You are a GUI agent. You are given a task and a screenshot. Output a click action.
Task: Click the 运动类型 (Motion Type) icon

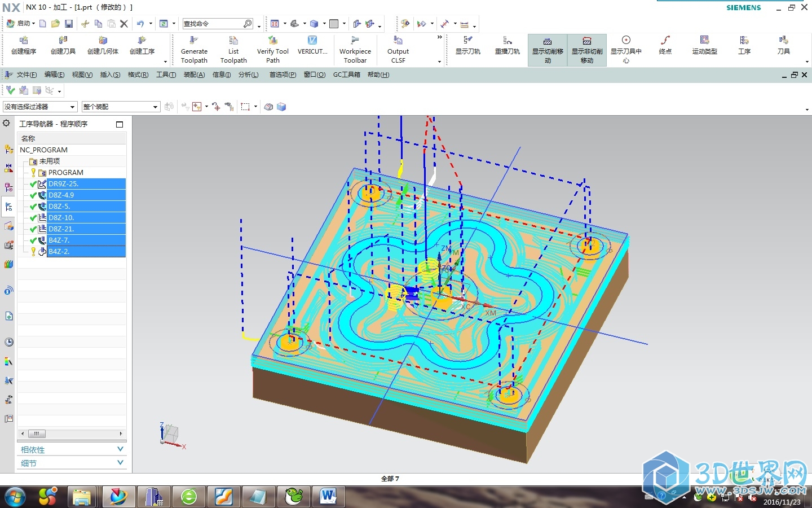705,40
